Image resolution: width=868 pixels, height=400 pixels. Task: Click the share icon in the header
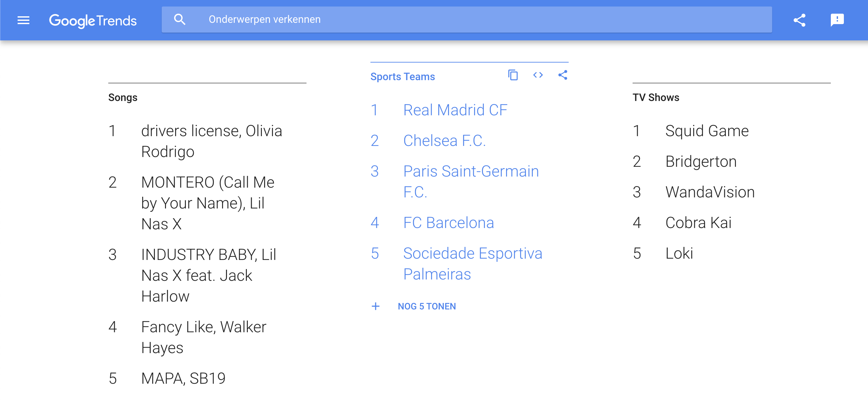click(799, 20)
